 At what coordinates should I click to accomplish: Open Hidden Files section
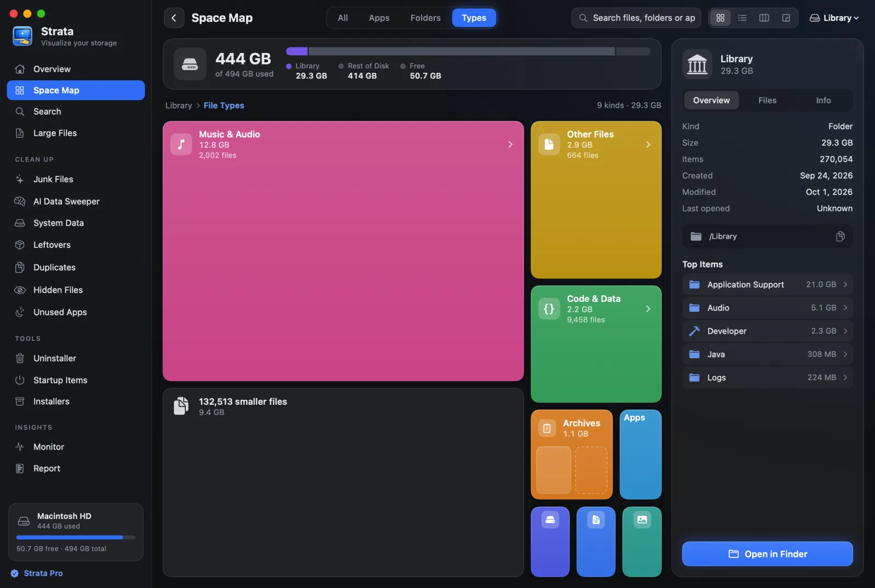75,290
